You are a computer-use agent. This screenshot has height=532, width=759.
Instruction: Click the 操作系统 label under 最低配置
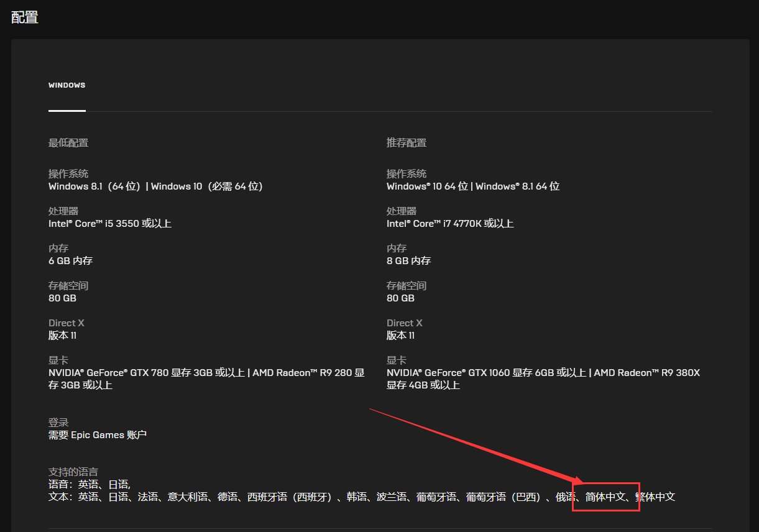click(68, 174)
